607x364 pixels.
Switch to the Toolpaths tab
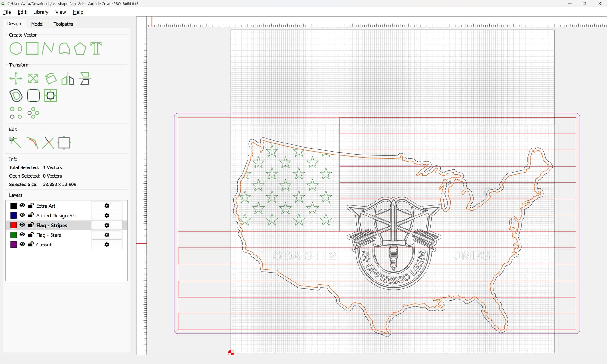(63, 24)
